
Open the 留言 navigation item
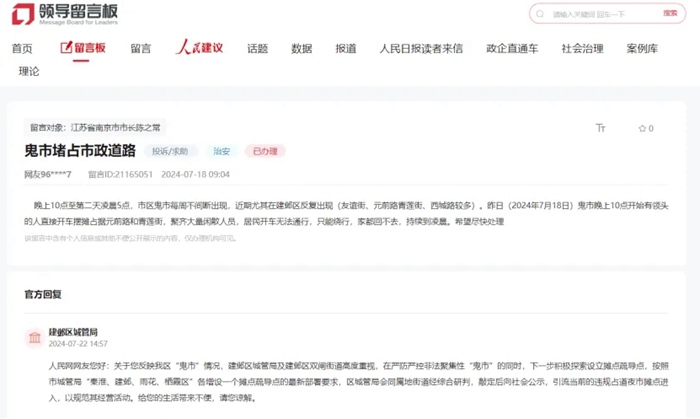click(x=141, y=48)
